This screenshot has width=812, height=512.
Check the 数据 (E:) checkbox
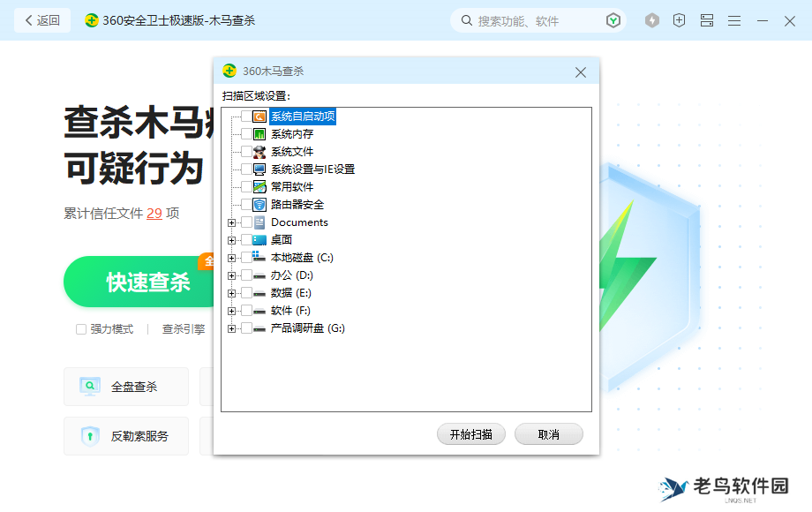(x=246, y=292)
